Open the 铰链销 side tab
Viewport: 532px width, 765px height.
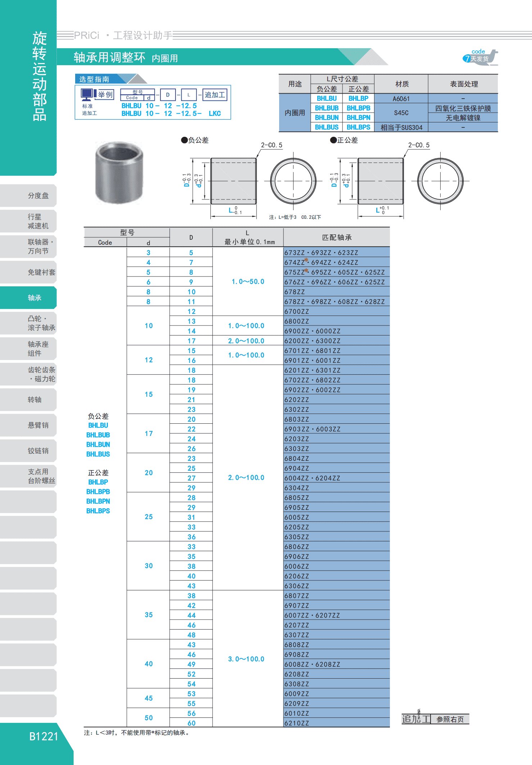[28, 451]
